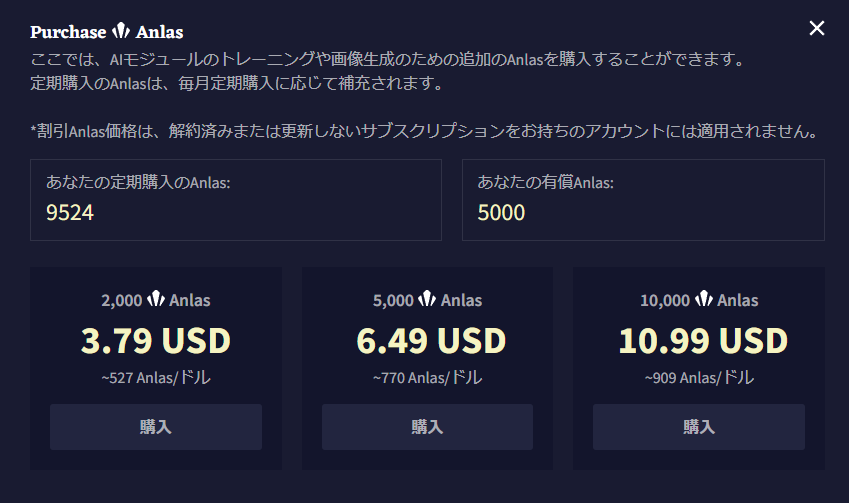Select the 6.49 USD price text
The width and height of the screenshot is (849, 503).
431,341
